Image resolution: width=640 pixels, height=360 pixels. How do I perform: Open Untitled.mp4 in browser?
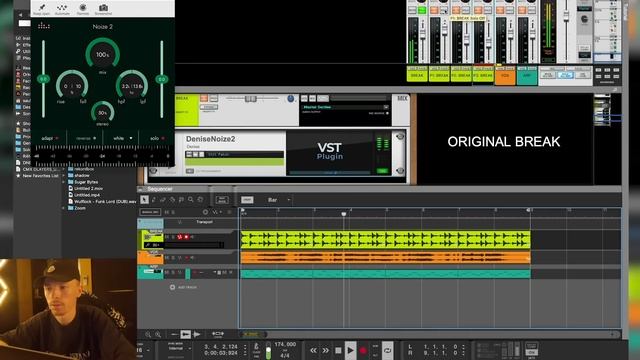(87, 195)
